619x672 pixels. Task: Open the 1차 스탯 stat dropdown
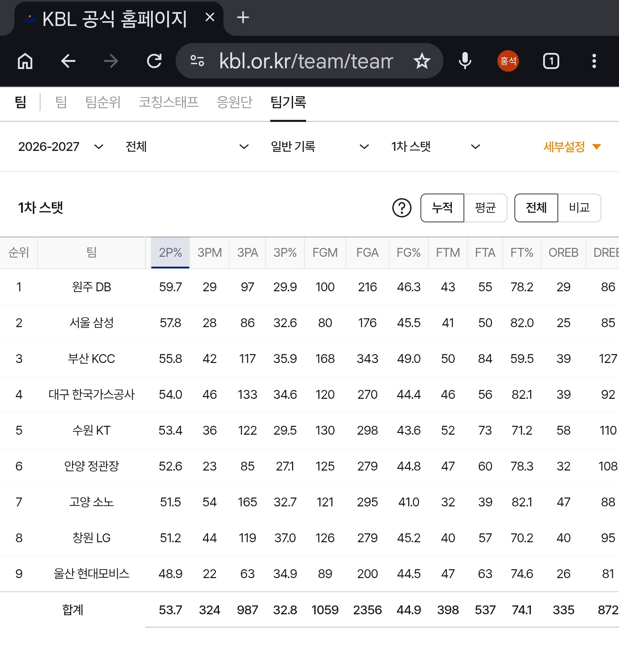[x=436, y=147]
